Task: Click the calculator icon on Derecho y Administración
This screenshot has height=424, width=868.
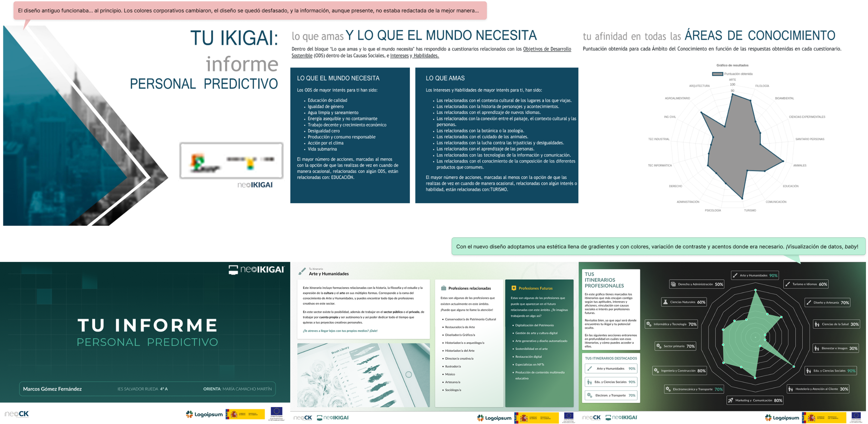Action: [x=673, y=284]
